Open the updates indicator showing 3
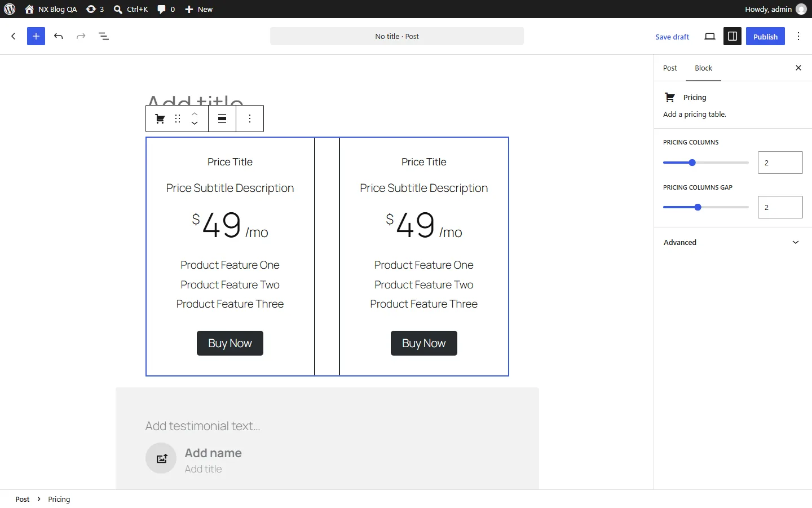 pos(95,9)
